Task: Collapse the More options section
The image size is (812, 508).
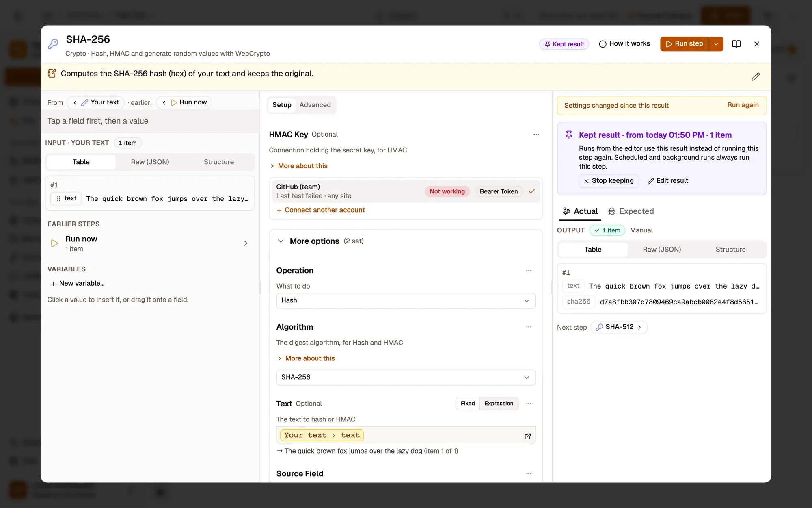Action: pyautogui.click(x=320, y=241)
